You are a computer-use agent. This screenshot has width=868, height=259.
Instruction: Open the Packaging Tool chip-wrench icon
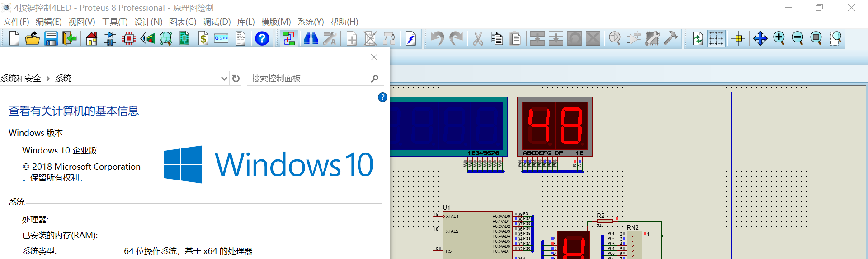652,39
